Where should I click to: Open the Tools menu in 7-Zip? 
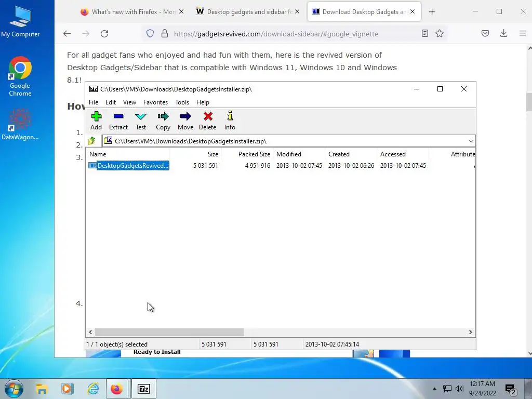click(182, 102)
